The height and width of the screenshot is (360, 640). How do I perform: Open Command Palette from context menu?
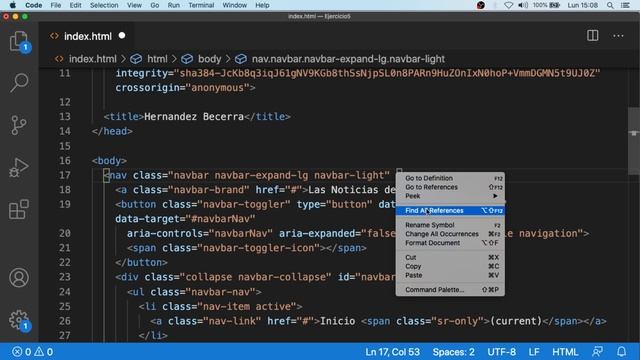[x=450, y=290]
